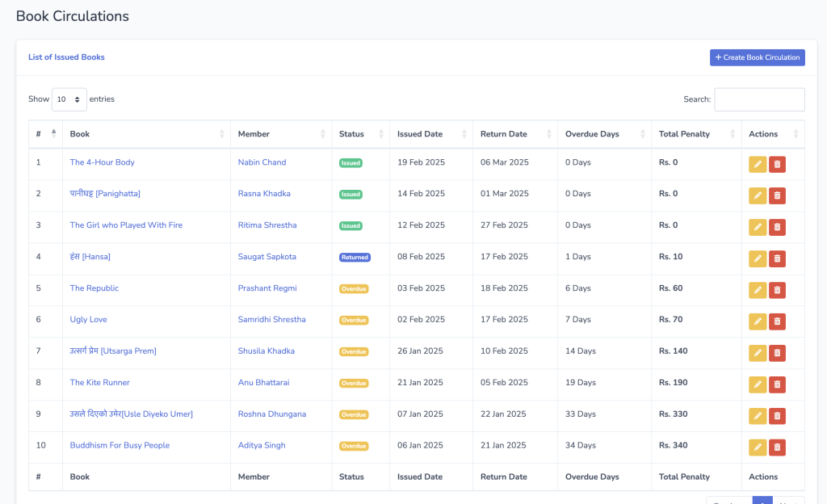Edit The Kite Runner circulation

pos(758,384)
